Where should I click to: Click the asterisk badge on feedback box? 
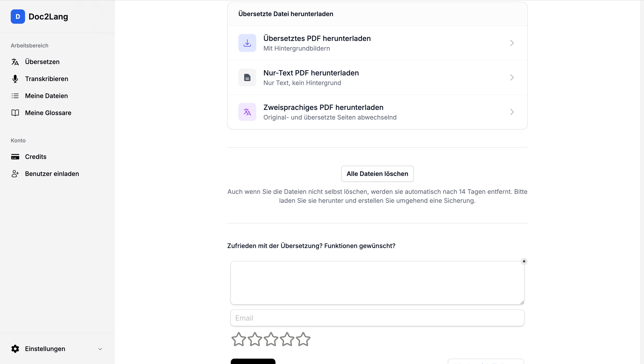point(524,262)
